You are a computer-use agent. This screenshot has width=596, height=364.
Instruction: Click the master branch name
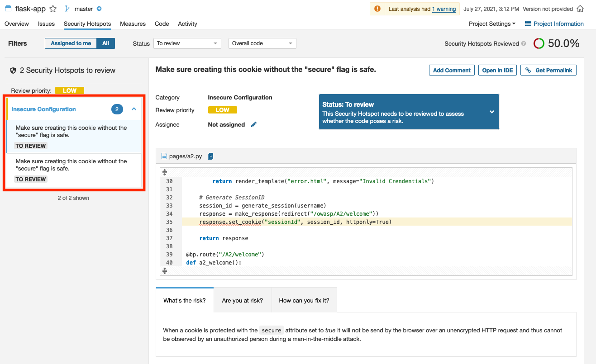coord(83,9)
